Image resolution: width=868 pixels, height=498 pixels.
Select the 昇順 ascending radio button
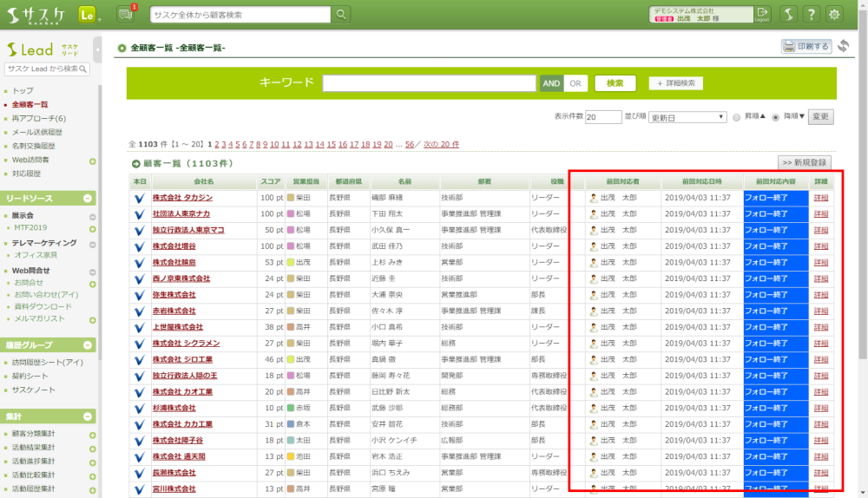pos(737,117)
